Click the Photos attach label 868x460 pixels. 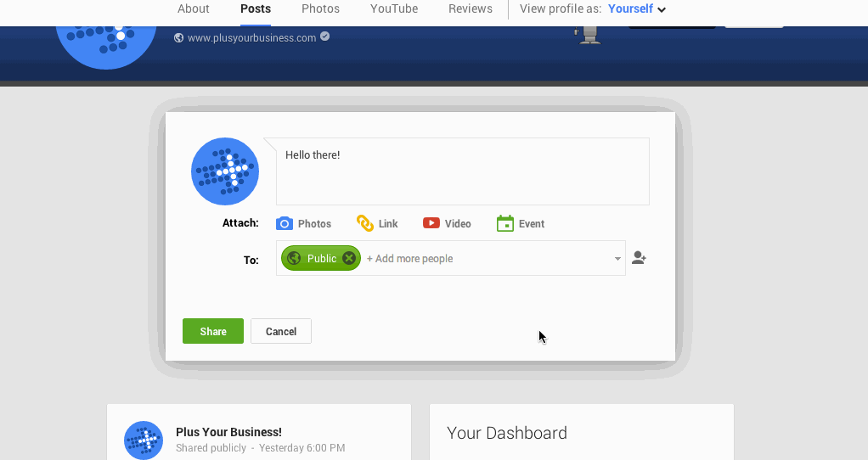314,224
